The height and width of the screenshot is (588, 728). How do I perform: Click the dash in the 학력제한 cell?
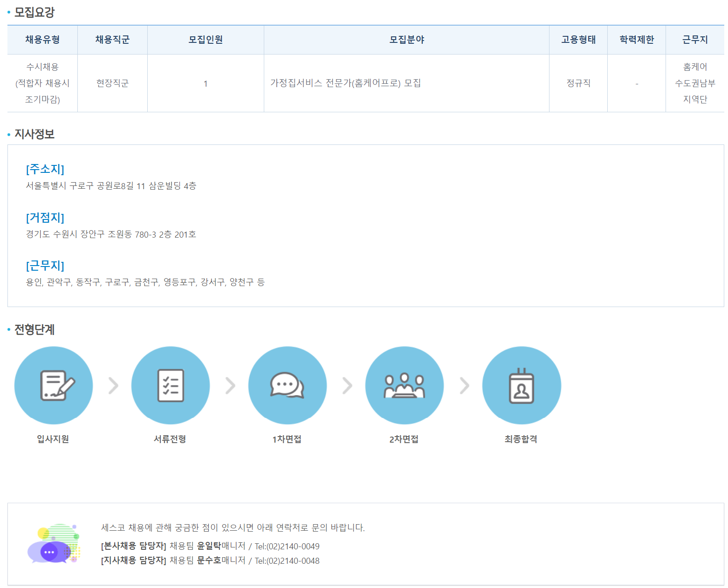pos(637,84)
